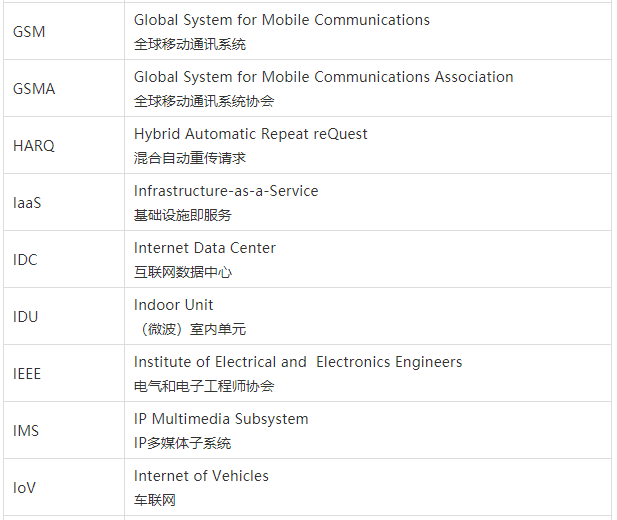The height and width of the screenshot is (520, 617).
Task: Click the HARQ abbreviation cell
Action: 34,146
